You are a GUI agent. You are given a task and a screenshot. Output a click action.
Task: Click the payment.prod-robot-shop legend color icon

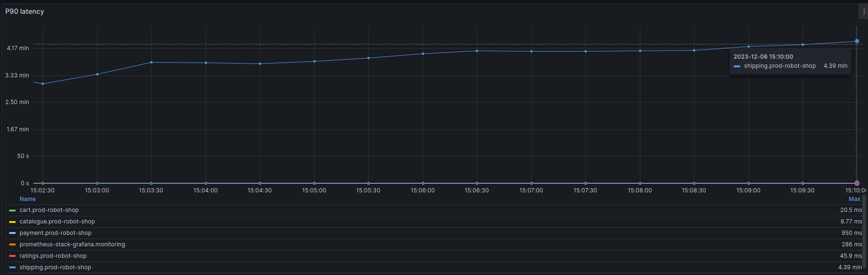(x=12, y=233)
